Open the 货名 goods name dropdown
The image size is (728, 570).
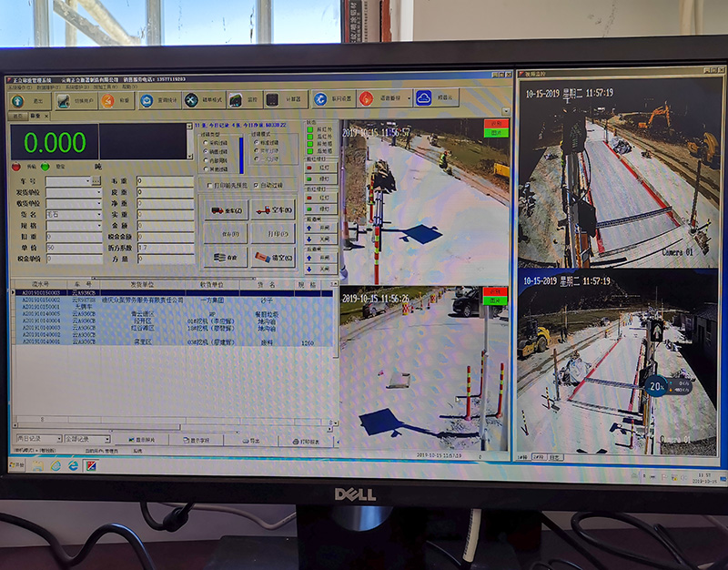click(x=98, y=215)
